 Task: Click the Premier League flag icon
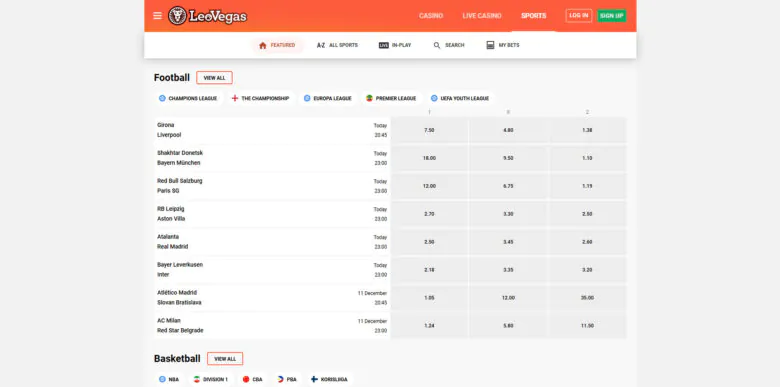click(x=369, y=98)
